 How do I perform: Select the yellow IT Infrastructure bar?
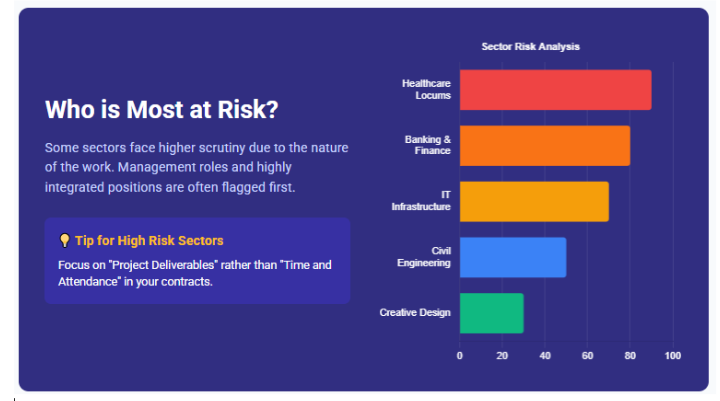tap(534, 201)
